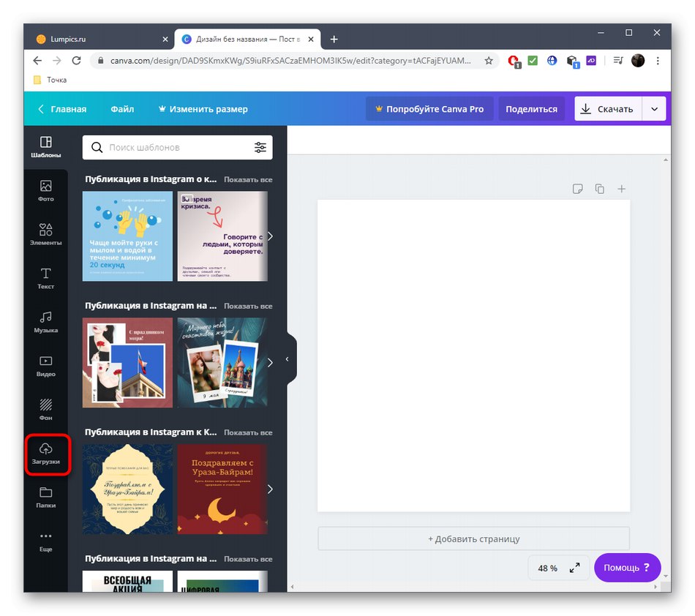
Task: Open the Файл menu
Action: 122,109
